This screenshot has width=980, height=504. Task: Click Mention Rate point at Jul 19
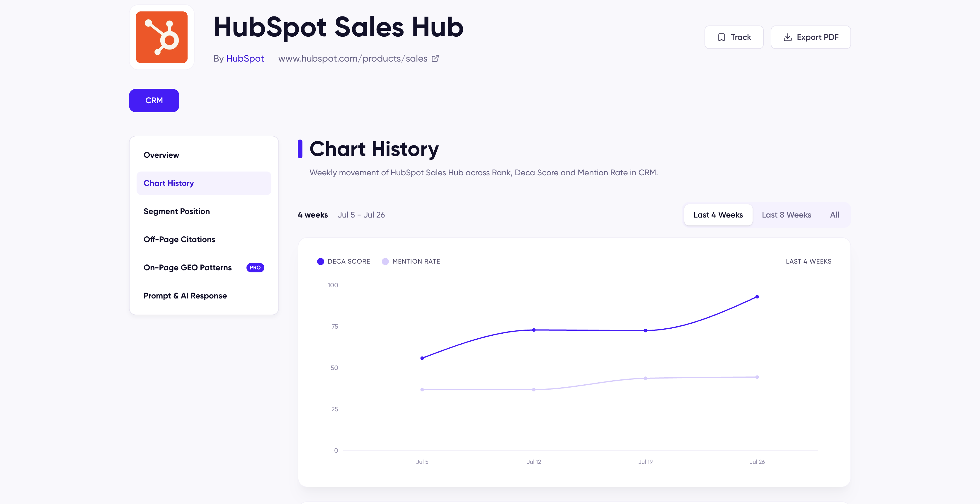click(646, 379)
